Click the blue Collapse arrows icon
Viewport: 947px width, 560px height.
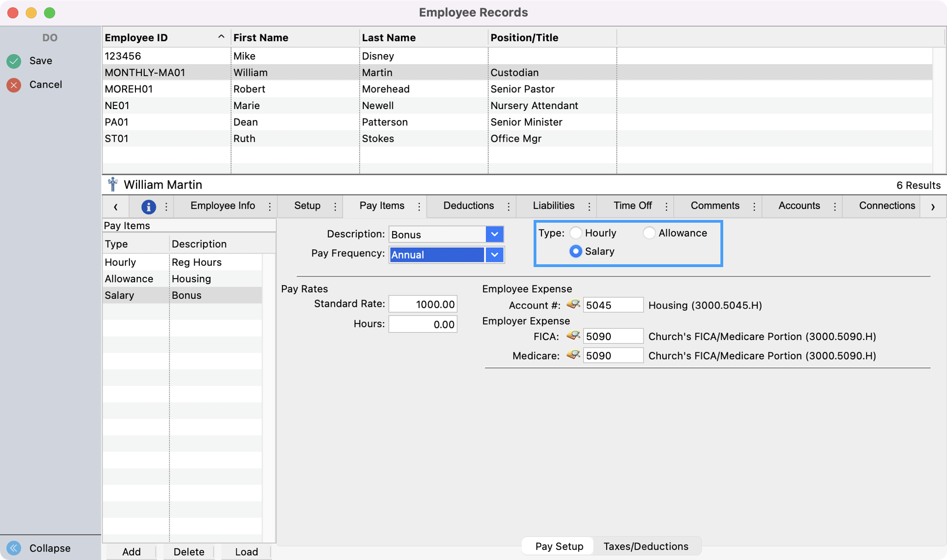point(14,548)
